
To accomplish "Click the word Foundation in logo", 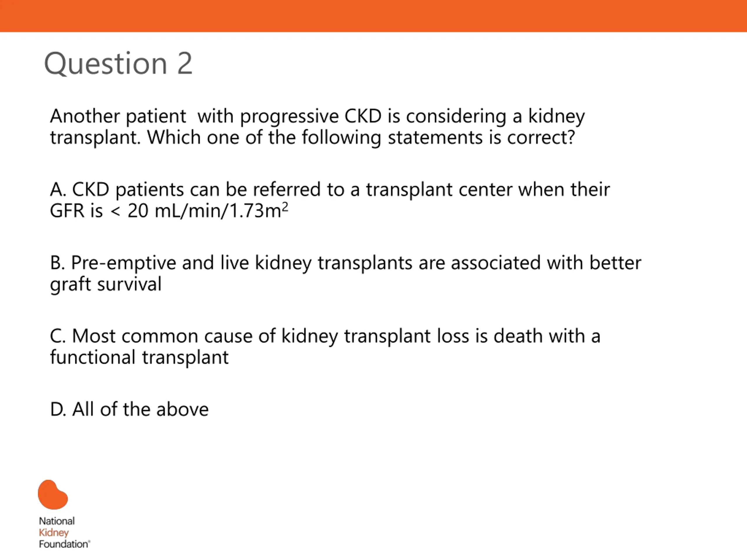I will point(64,544).
